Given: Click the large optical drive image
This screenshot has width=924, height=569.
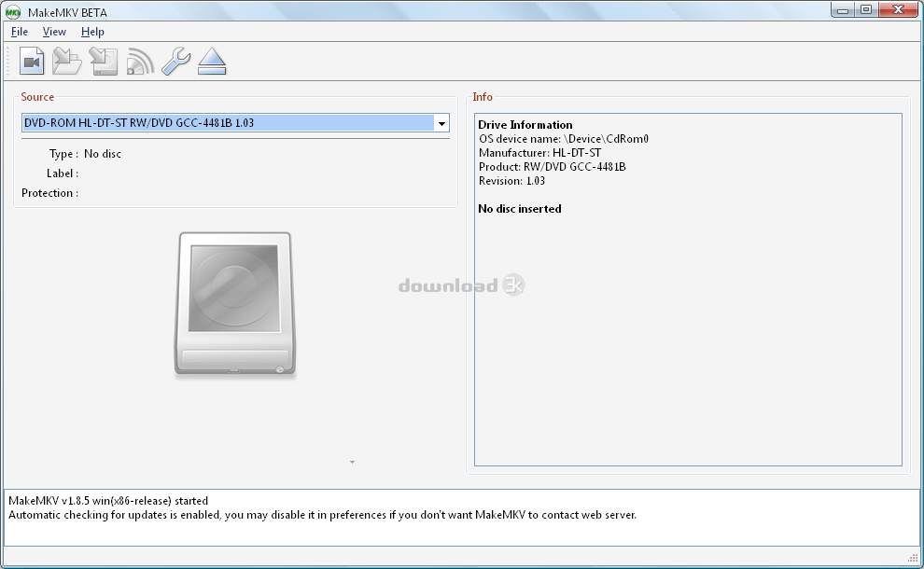Looking at the screenshot, I should coord(234,304).
